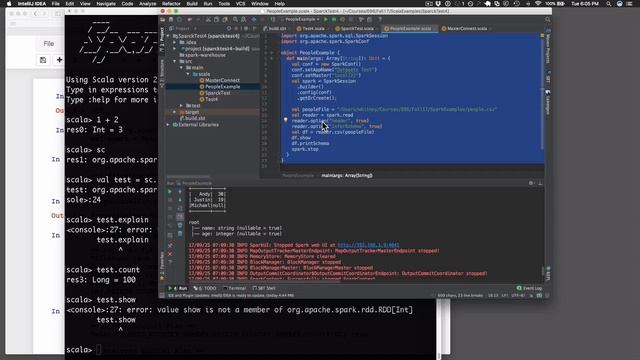This screenshot has height=360, width=640.
Task: Toggle scroll to end in console
Action: [x=180, y=217]
